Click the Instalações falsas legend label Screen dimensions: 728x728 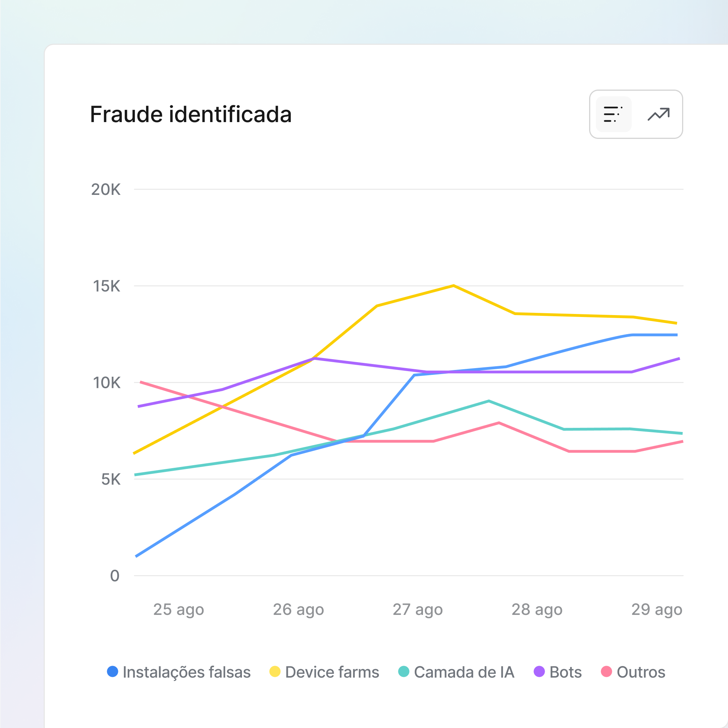pos(187,672)
